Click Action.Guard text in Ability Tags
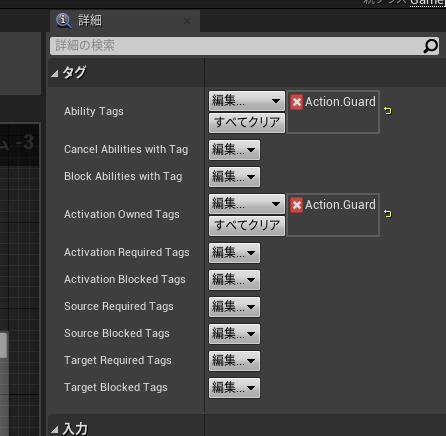This screenshot has height=436, width=446. click(x=340, y=102)
